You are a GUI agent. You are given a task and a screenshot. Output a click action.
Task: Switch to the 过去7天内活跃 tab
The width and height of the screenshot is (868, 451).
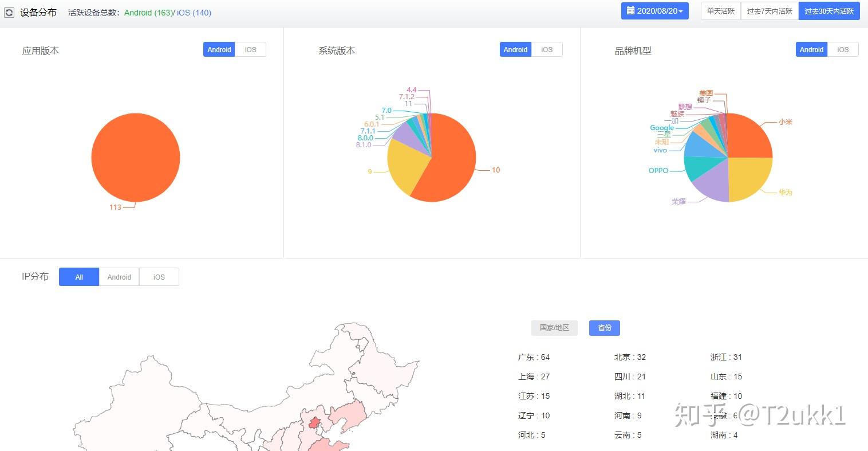coord(770,10)
